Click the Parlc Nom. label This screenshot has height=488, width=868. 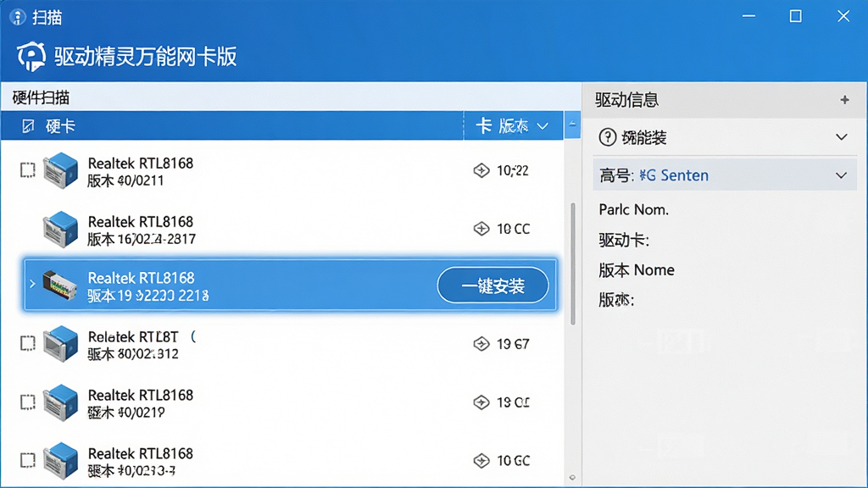pos(634,210)
